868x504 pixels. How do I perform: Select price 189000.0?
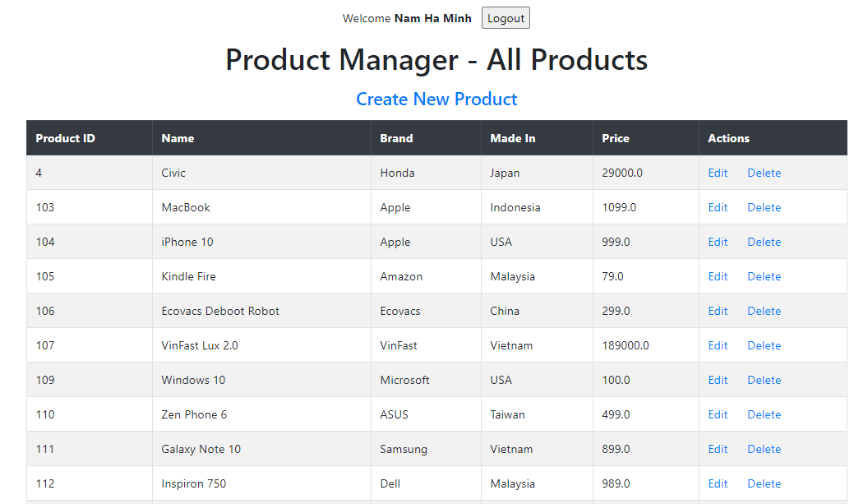[645, 345]
